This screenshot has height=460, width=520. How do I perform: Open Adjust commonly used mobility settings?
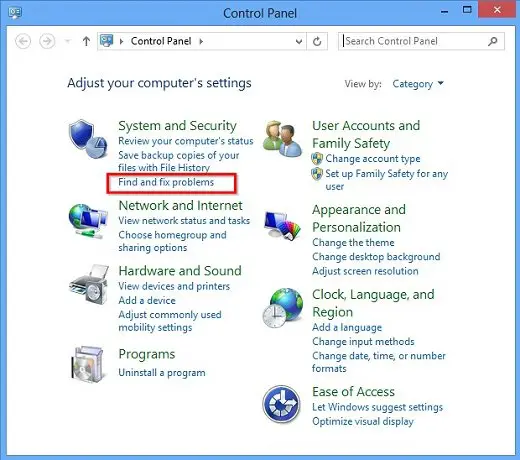click(170, 321)
